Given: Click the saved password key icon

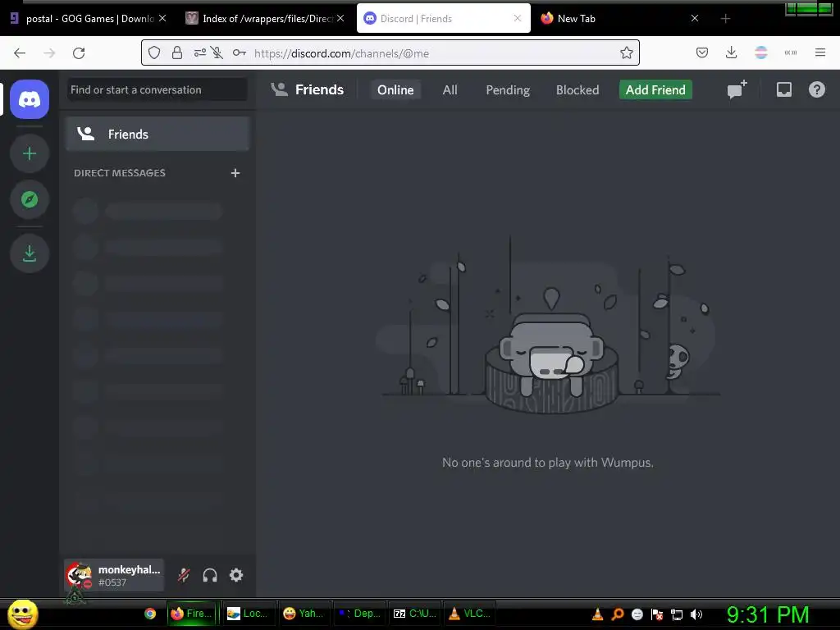Looking at the screenshot, I should coord(239,52).
